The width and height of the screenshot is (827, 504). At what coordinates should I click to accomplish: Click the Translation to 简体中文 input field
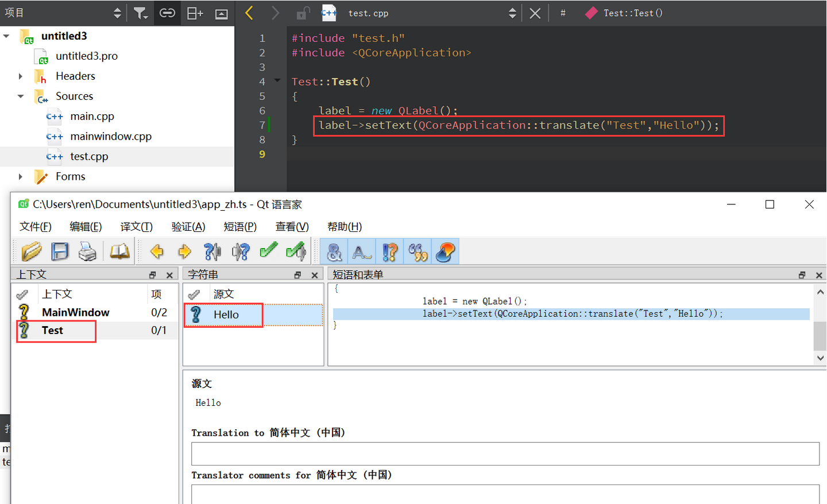(x=505, y=453)
